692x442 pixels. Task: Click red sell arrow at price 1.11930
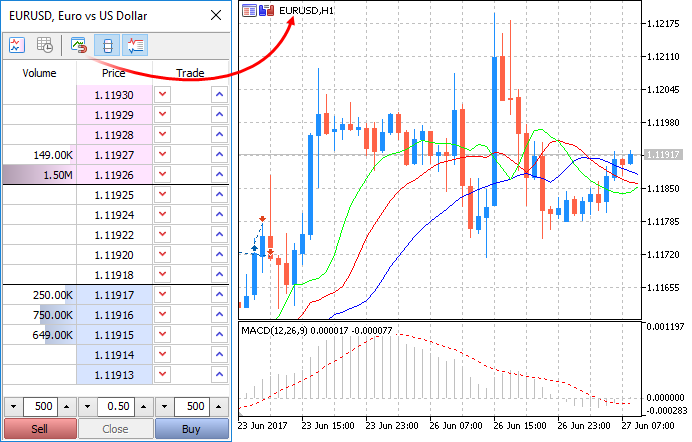click(x=163, y=94)
